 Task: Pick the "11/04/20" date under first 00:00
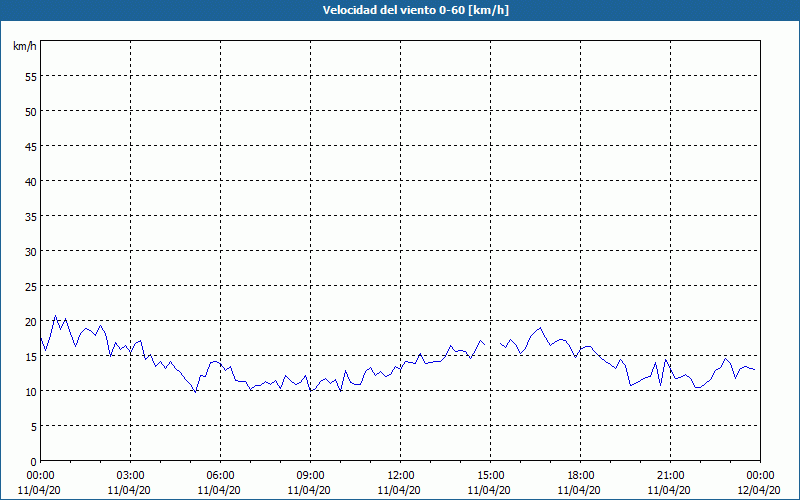tap(39, 490)
